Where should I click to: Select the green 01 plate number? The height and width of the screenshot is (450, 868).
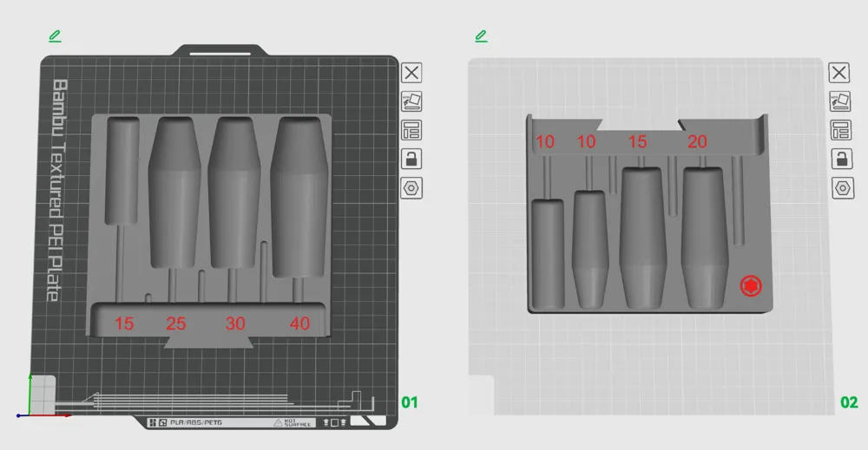409,402
